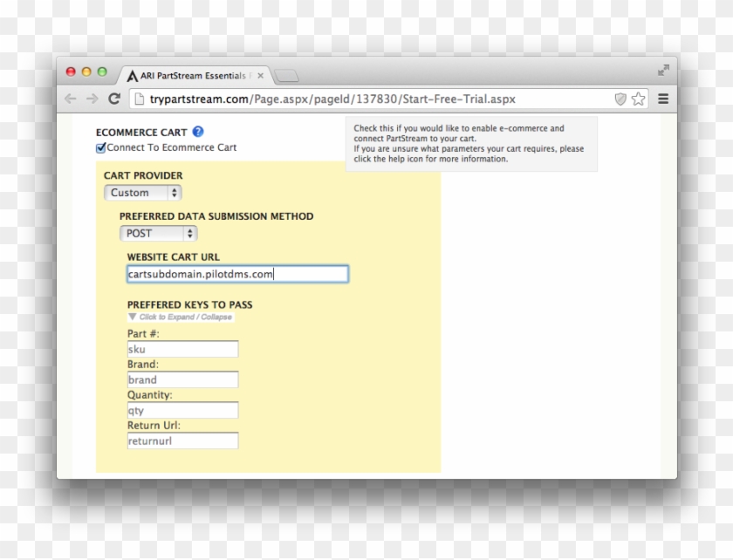The image size is (733, 560).
Task: Click the "PREFFERED KEYS TO PASS" heading
Action: [x=190, y=304]
